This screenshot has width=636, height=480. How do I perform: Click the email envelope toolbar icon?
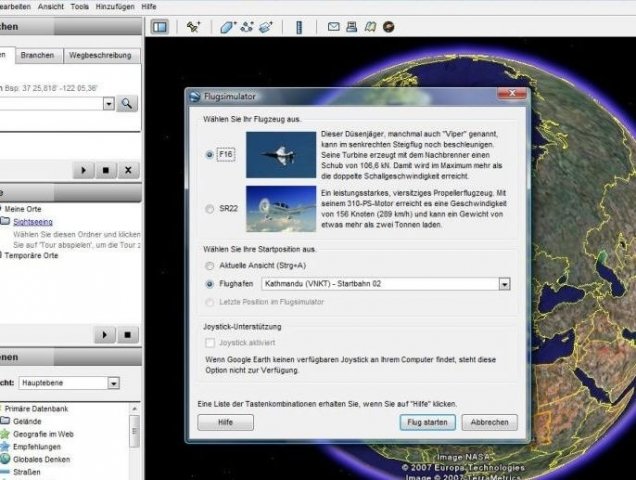pyautogui.click(x=335, y=27)
